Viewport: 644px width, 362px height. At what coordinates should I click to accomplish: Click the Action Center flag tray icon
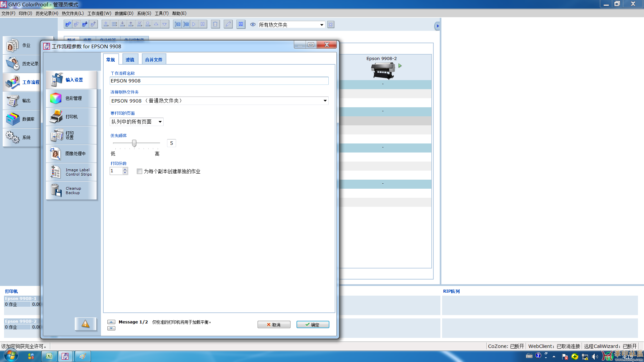tap(565, 357)
